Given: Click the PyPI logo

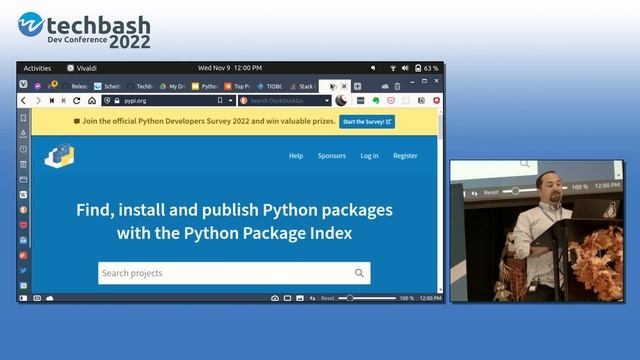Looking at the screenshot, I should coord(60,156).
